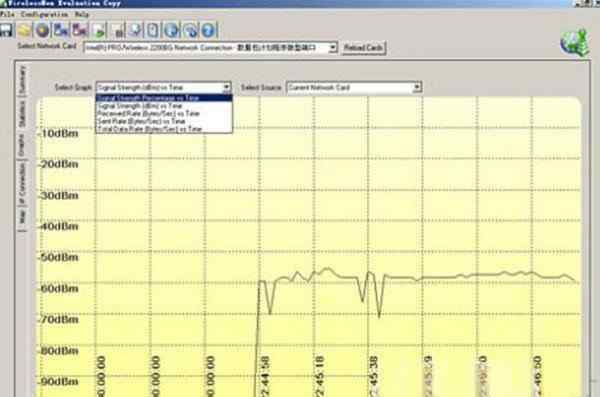Click the blue help question mark icon
Image resolution: width=600 pixels, height=397 pixels.
pyautogui.click(x=208, y=30)
